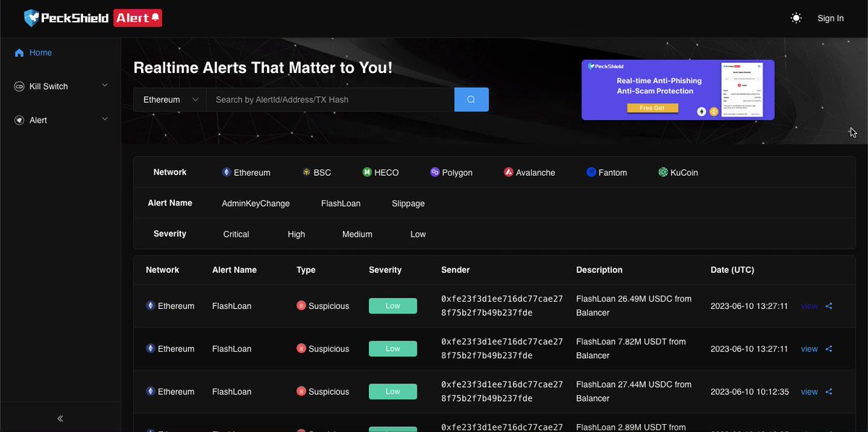
Task: Select date 2023-06-10 10:12:35
Action: pyautogui.click(x=749, y=391)
